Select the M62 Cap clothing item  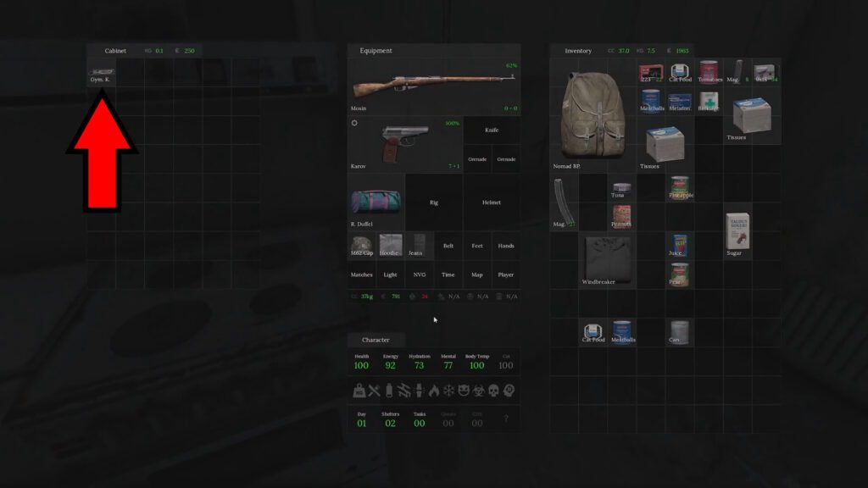[362, 246]
